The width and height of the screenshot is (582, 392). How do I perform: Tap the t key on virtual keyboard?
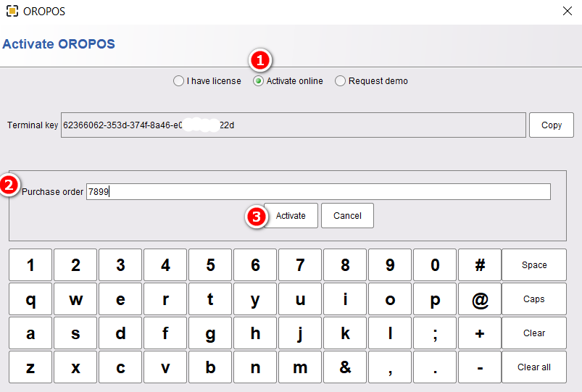pyautogui.click(x=210, y=299)
